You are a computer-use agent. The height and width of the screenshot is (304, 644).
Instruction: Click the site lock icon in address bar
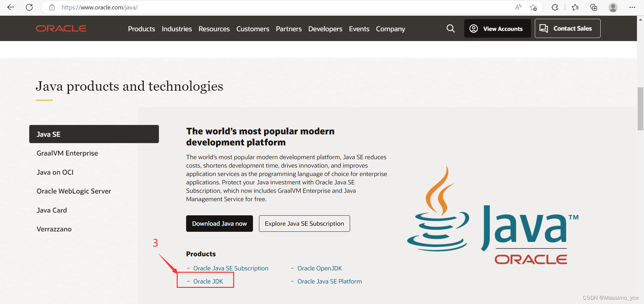pyautogui.click(x=52, y=7)
